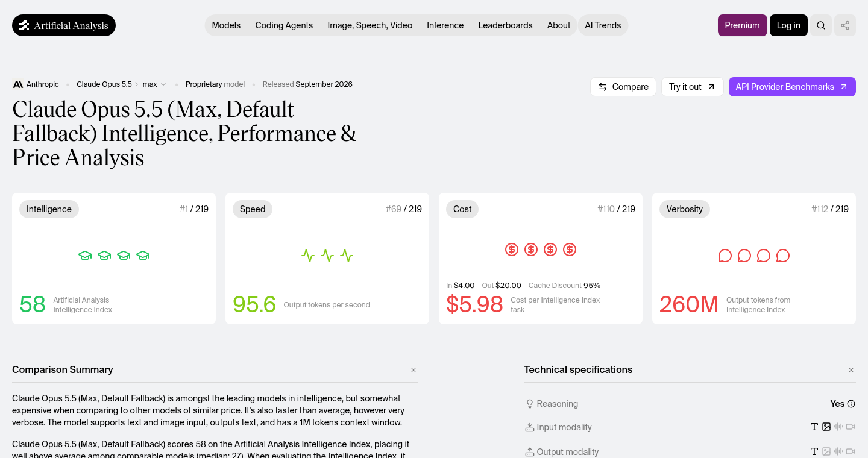Click the Anthropic breadcrumb link
Viewport: 868px width, 458px height.
click(x=43, y=84)
